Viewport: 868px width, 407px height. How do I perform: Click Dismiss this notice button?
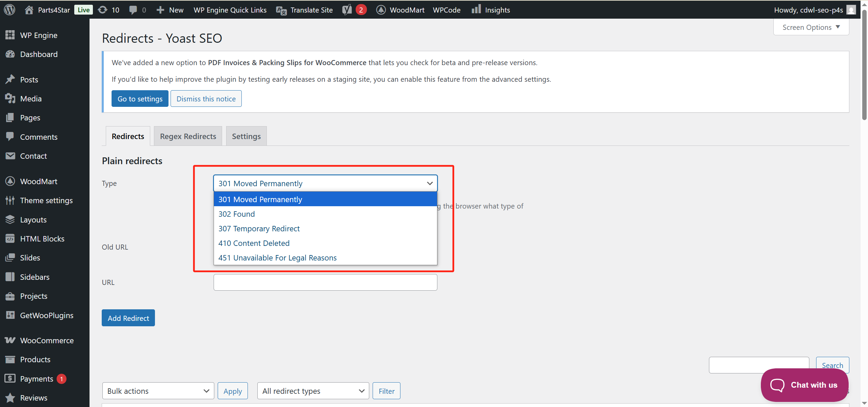coord(206,99)
